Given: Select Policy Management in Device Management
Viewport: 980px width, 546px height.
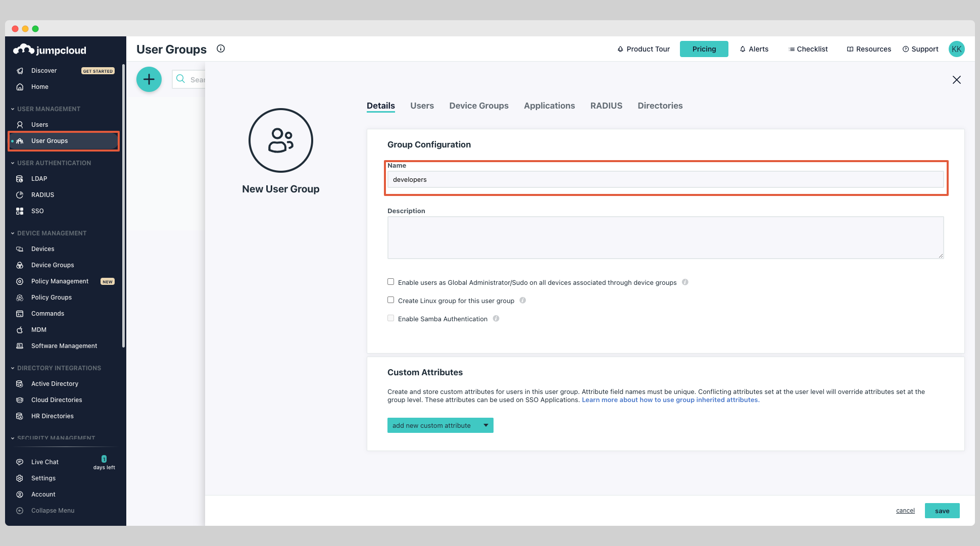Looking at the screenshot, I should (x=60, y=281).
